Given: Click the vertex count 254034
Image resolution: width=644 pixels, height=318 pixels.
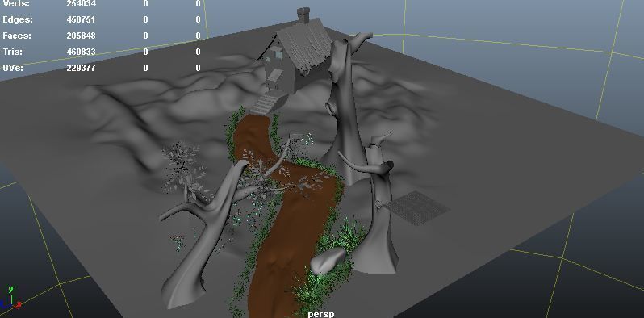Looking at the screenshot, I should [81, 4].
